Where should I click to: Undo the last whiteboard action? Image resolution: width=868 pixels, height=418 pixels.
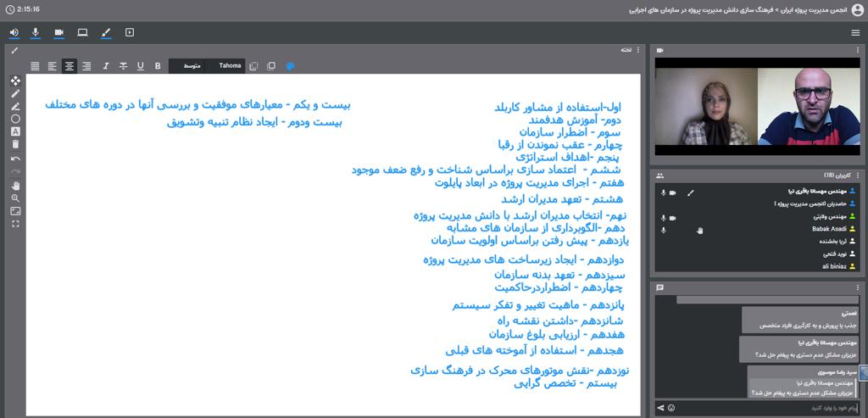coord(15,159)
